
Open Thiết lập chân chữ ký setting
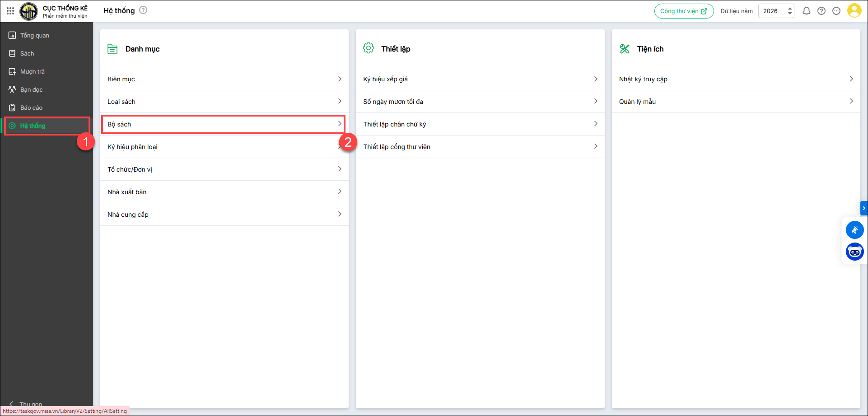[480, 124]
